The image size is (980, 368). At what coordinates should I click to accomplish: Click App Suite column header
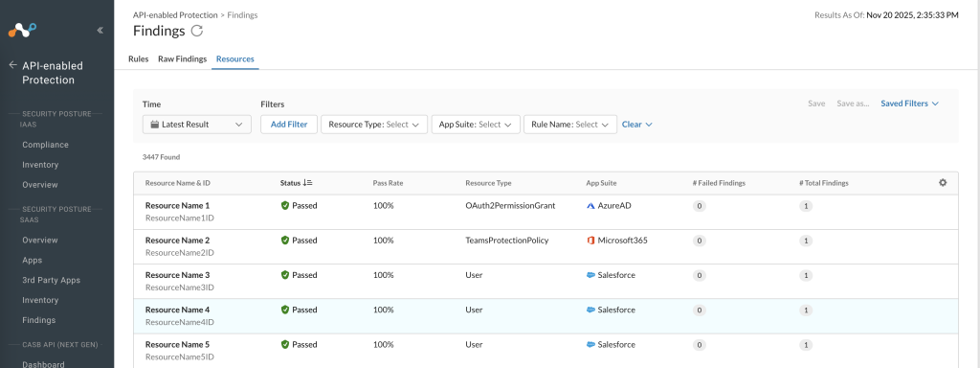601,183
